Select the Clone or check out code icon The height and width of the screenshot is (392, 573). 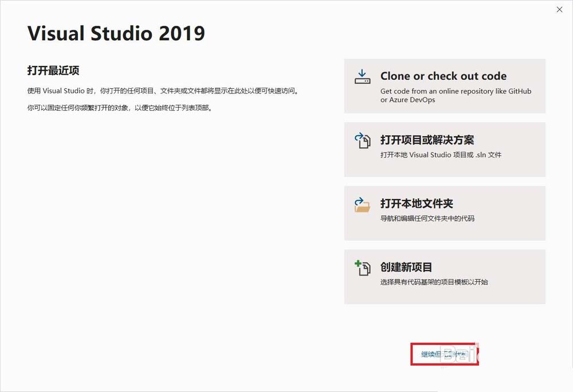(x=362, y=76)
